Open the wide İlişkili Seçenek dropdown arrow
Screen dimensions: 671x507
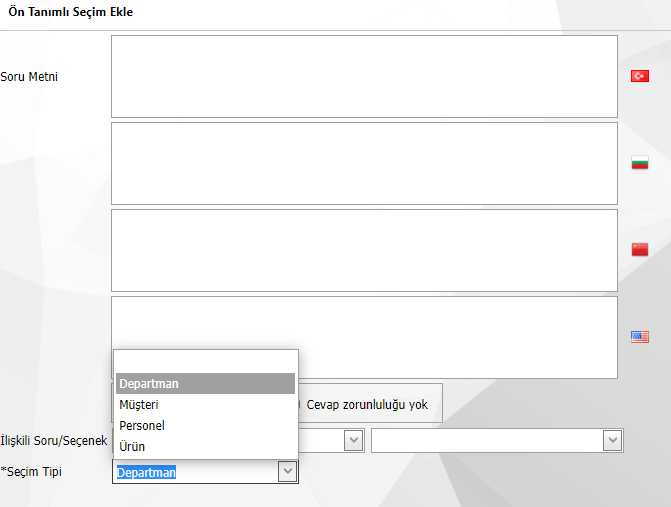(x=612, y=440)
